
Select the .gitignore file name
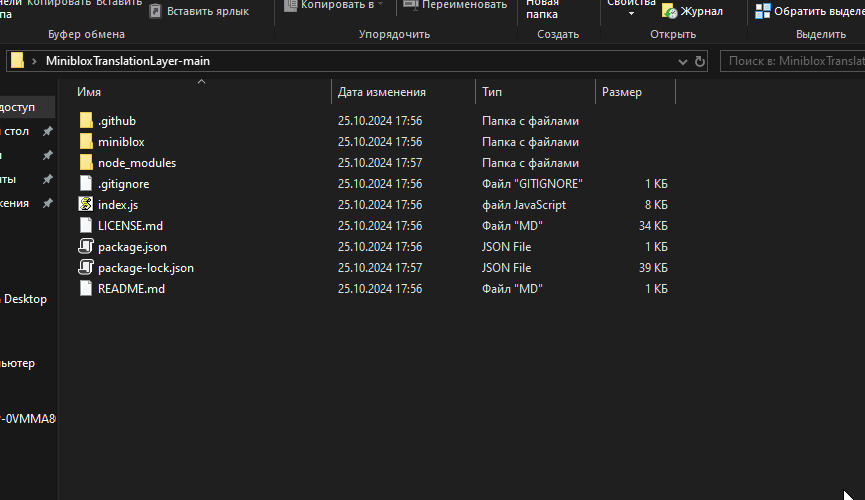[x=124, y=184]
